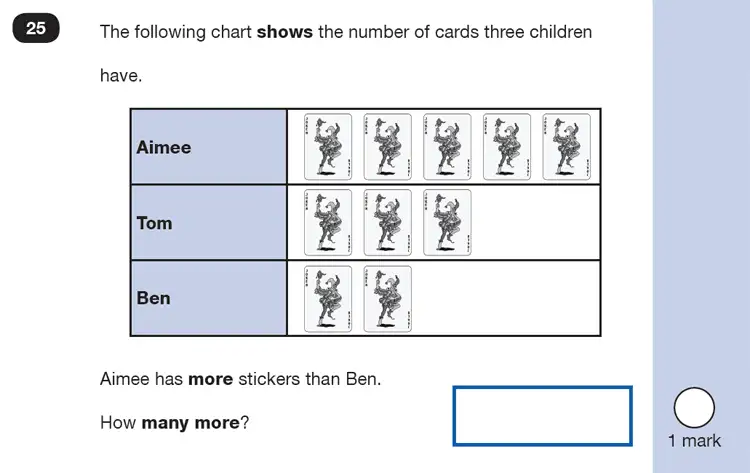Click the Ben row label
The width and height of the screenshot is (750, 473).
[153, 298]
